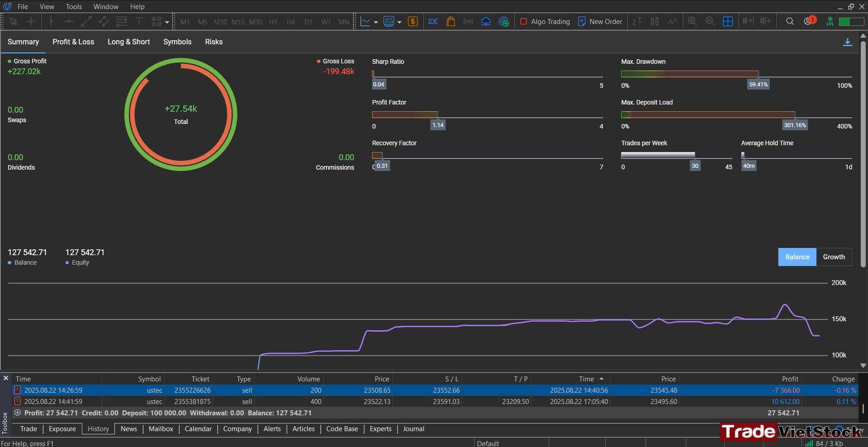Switch chart to candlesticks icon
Viewport: 868px width, 447px height.
click(655, 21)
